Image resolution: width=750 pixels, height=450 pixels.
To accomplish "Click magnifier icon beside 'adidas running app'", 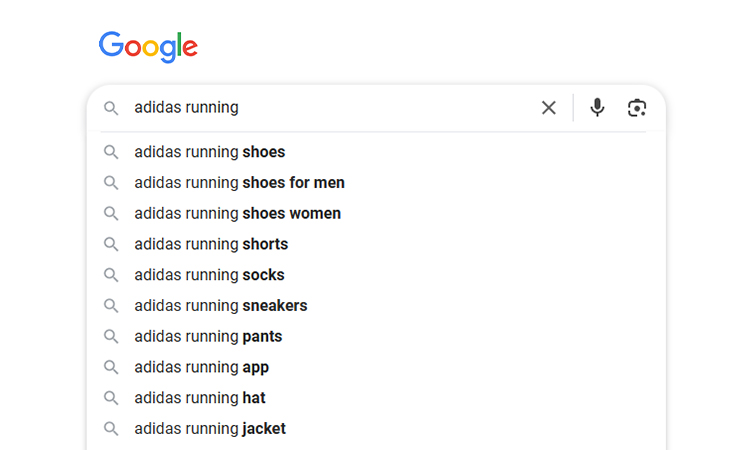I will point(111,367).
